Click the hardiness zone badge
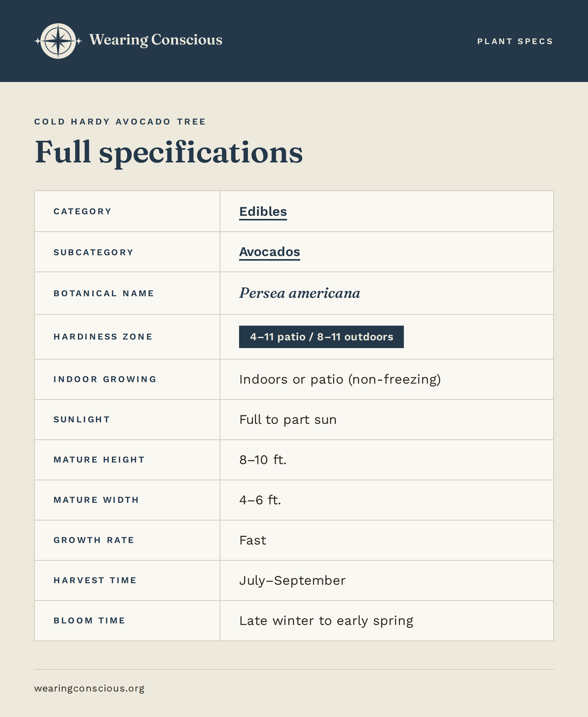588x717 pixels. pyautogui.click(x=321, y=337)
